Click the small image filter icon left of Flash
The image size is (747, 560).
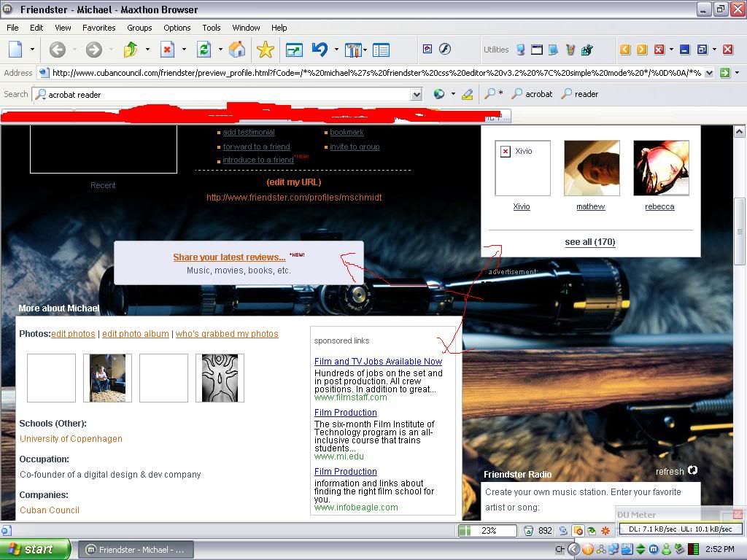pyautogui.click(x=427, y=49)
